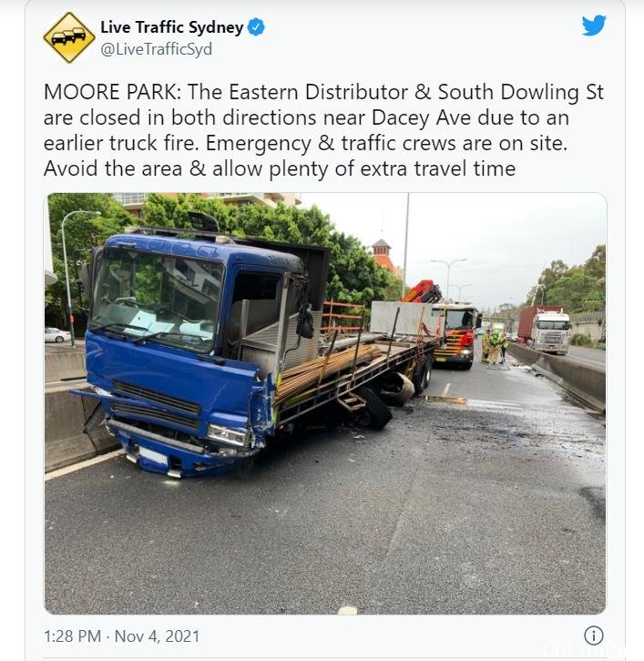
Task: Select the MOORE PARK heading text
Action: click(112, 92)
